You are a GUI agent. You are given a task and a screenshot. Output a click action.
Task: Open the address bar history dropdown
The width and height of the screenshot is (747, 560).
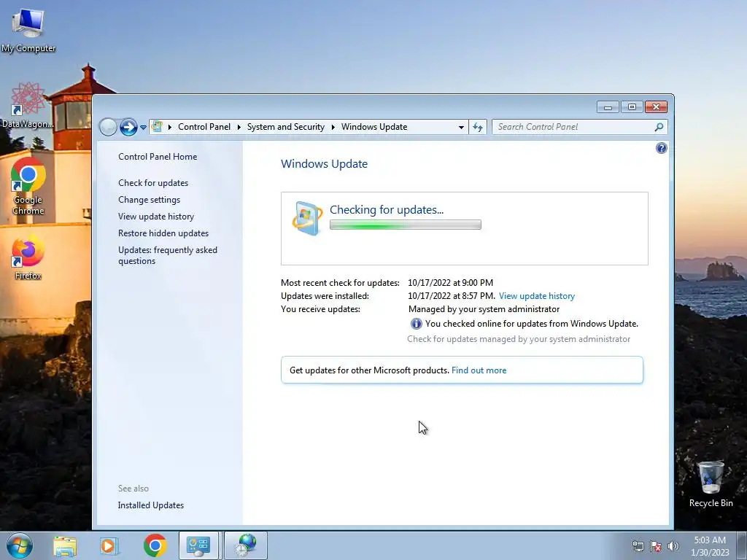click(x=461, y=127)
